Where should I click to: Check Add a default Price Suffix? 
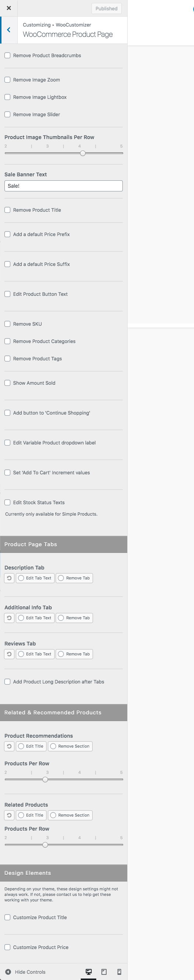pyautogui.click(x=7, y=264)
